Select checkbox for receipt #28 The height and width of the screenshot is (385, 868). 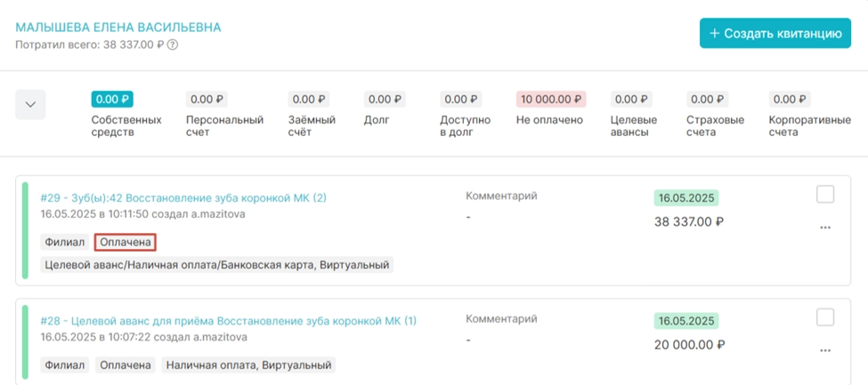click(x=825, y=317)
